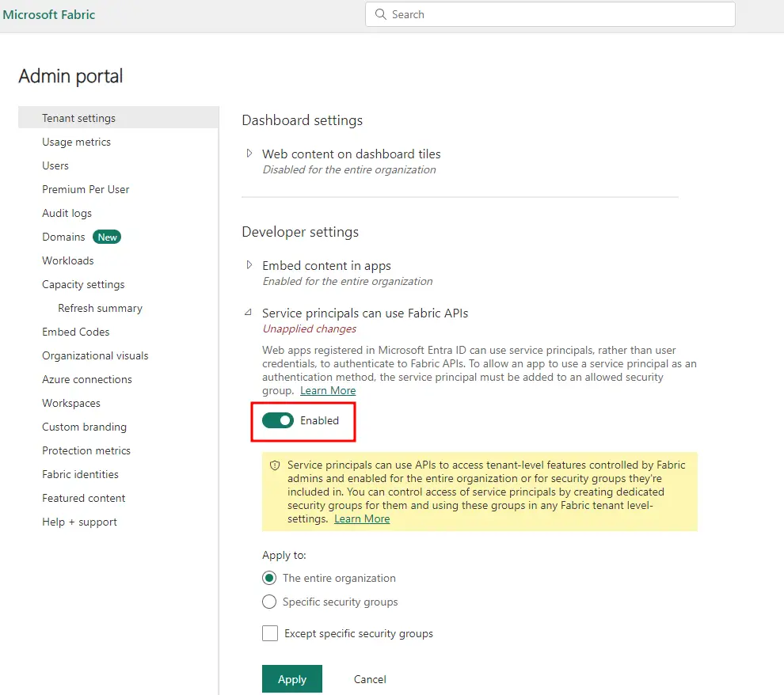Open Usage metrics page

tap(76, 142)
